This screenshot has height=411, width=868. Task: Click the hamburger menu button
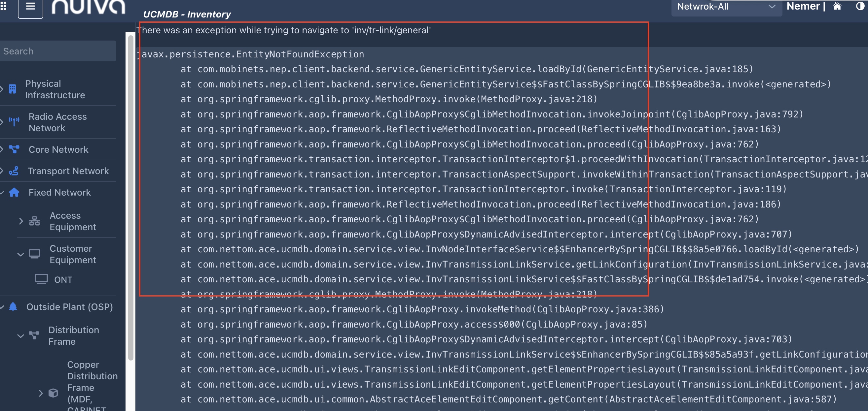coord(30,7)
